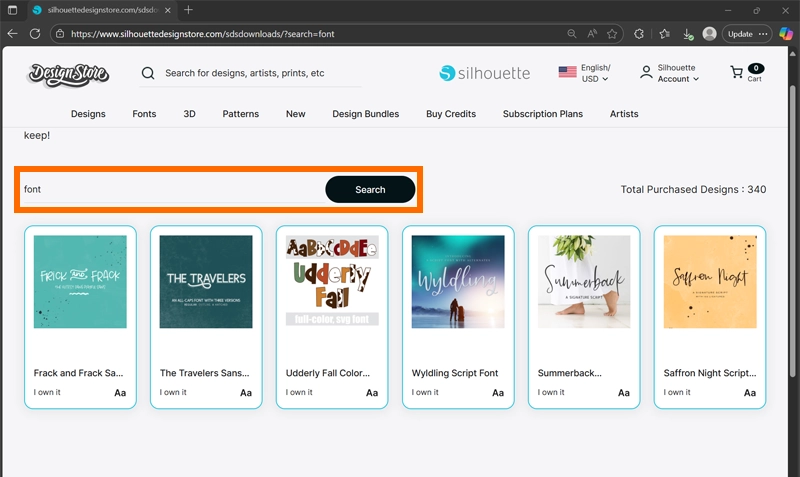Click the 'font' search input field
This screenshot has height=477, width=800.
pyautogui.click(x=170, y=189)
